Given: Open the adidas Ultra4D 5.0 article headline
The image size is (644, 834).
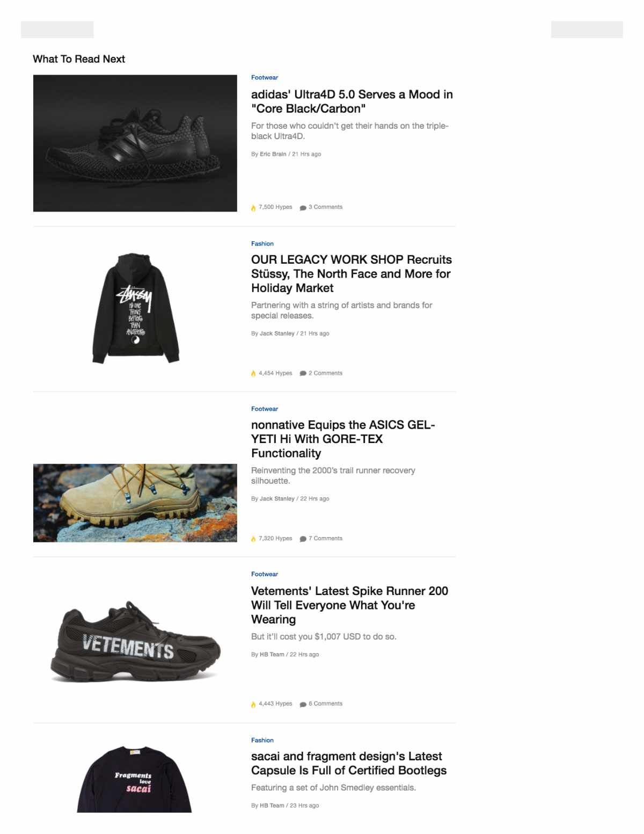Looking at the screenshot, I should (352, 101).
